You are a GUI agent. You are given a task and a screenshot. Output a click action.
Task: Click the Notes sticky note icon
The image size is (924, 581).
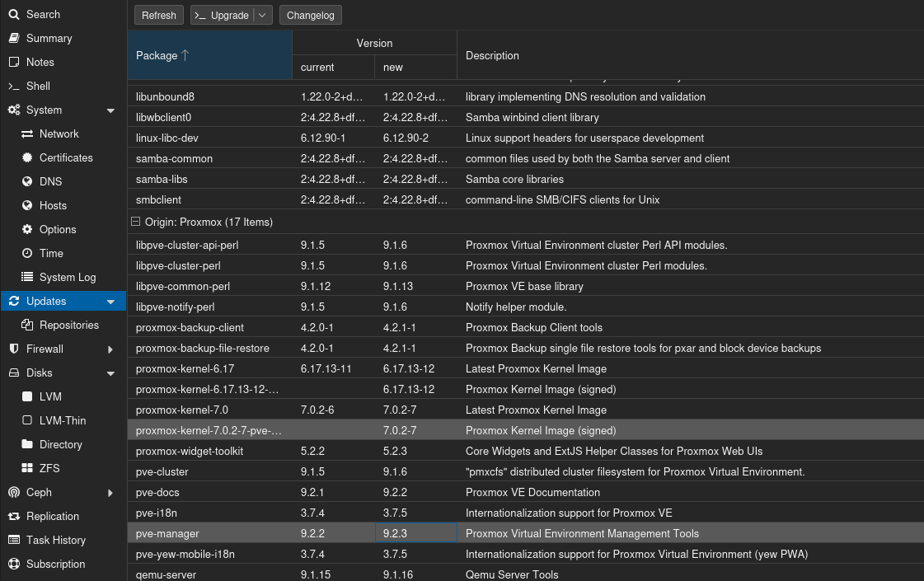[14, 62]
